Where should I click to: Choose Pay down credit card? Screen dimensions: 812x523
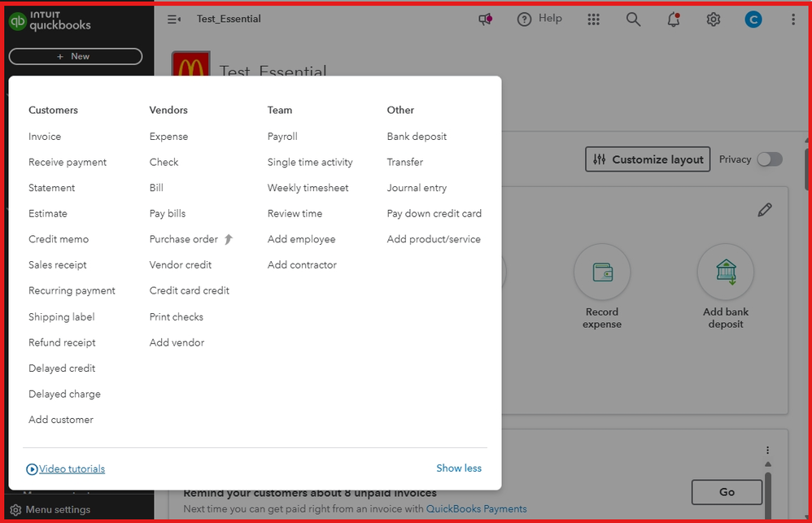pyautogui.click(x=434, y=213)
